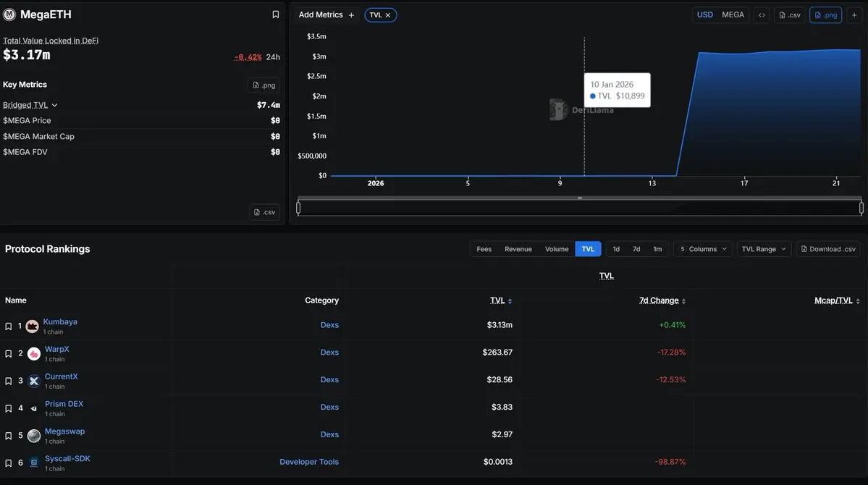
Task: Open Dexs category in Megaswap row
Action: point(329,434)
